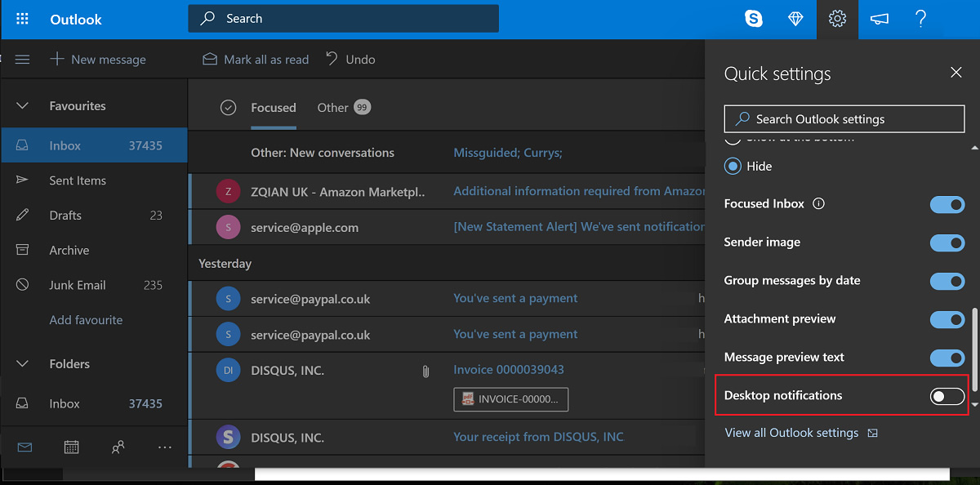This screenshot has width=980, height=485.
Task: Switch to the Other tab
Action: (x=344, y=108)
